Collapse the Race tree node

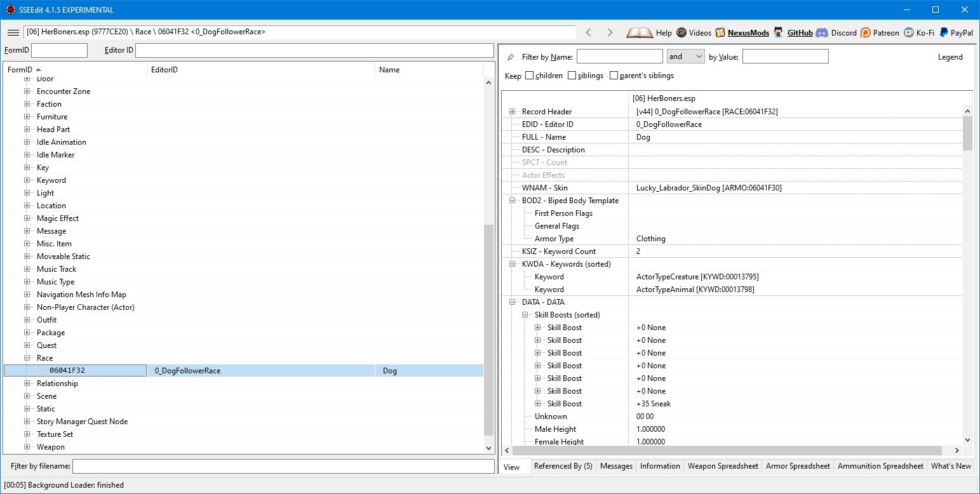27,358
